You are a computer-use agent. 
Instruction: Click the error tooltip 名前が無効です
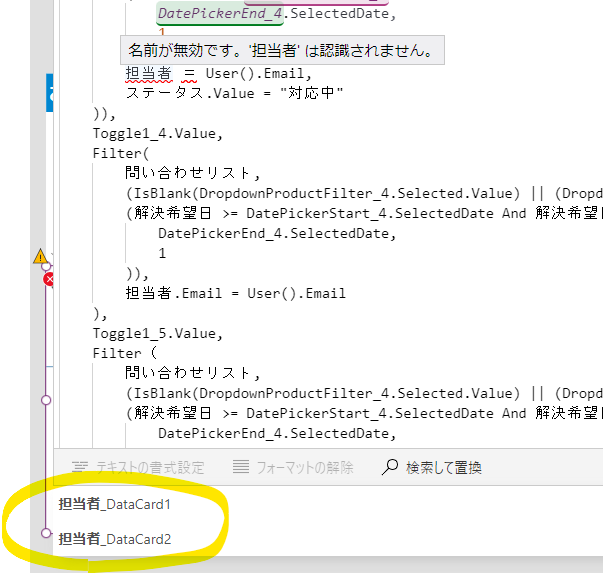click(x=282, y=50)
